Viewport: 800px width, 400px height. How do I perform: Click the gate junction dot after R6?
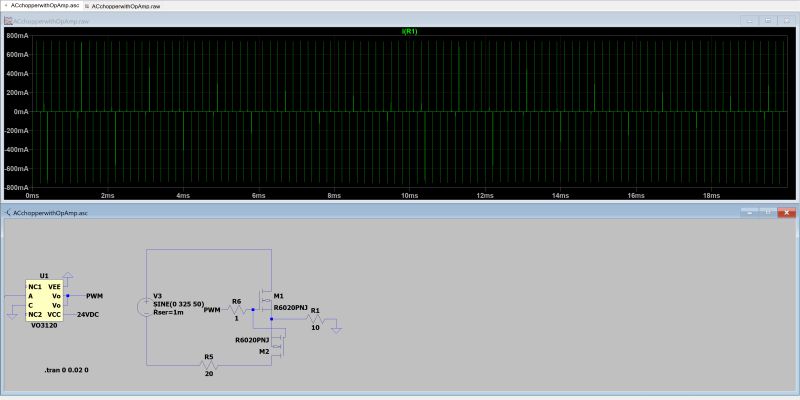253,309
